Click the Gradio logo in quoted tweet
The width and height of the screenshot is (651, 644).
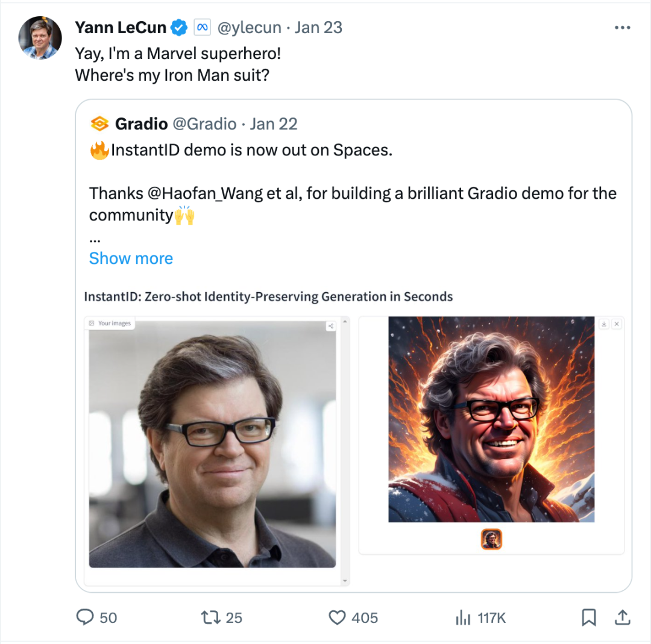pos(99,124)
